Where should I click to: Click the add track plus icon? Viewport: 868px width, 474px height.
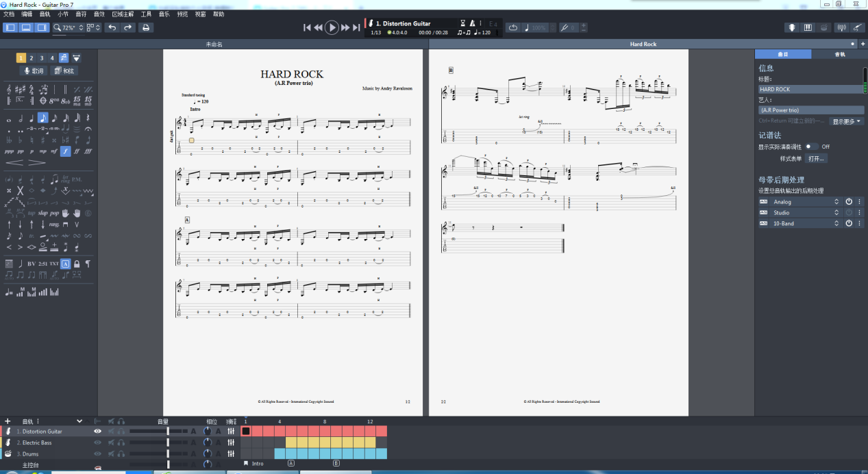pos(8,421)
